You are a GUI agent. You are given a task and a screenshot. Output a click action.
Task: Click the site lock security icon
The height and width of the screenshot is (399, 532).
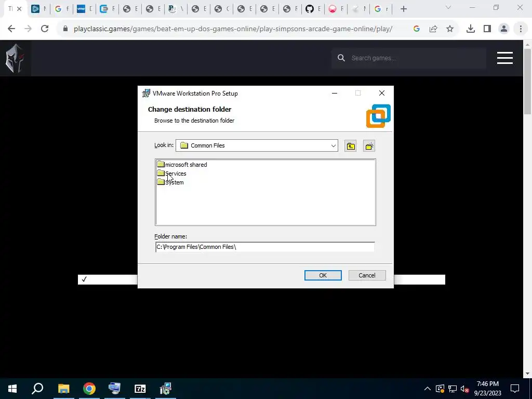click(65, 29)
